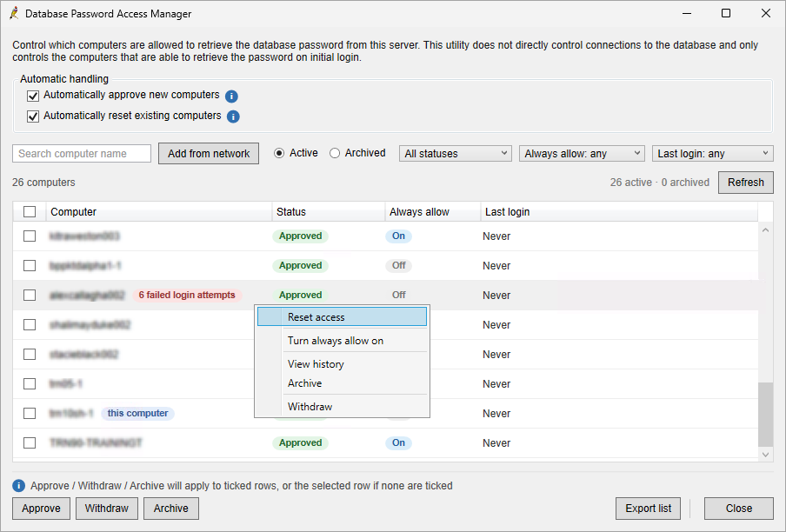Screen dimensions: 786x532
Task: Sort by the Status column header
Action: point(329,211)
